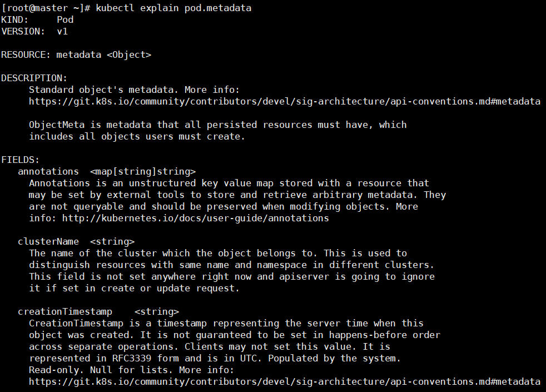Click the creationTimestamp field name
Viewport: 546px width, 392px height.
click(65, 311)
